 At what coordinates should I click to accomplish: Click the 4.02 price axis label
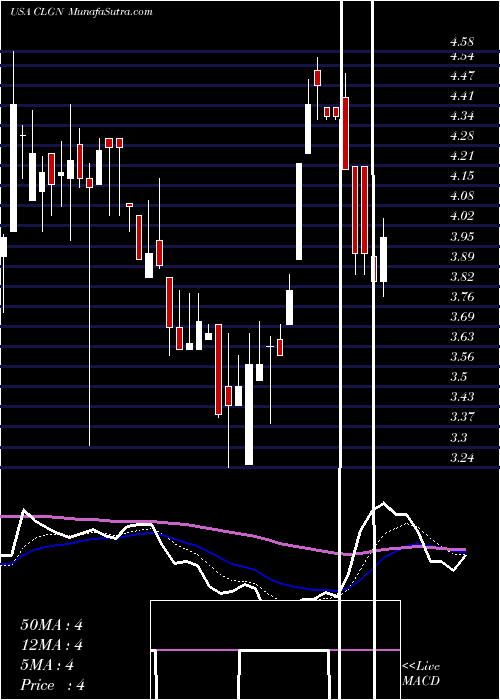(462, 216)
